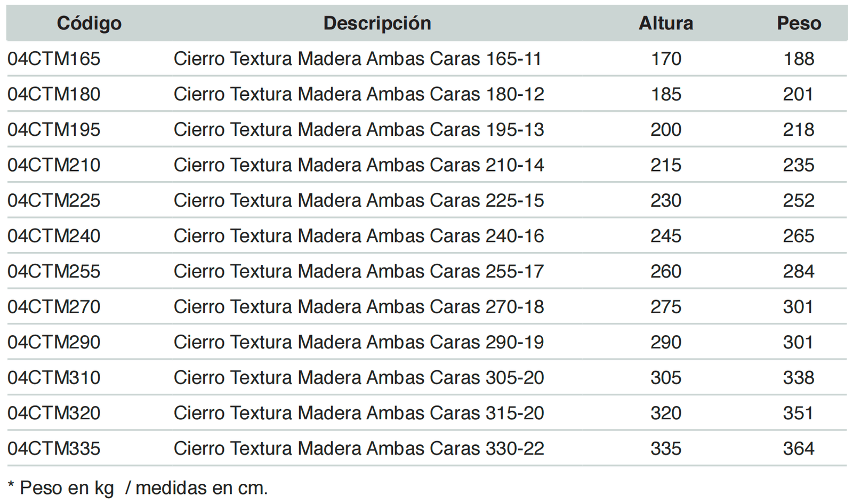The width and height of the screenshot is (853, 504).
Task: Click description ending in 255-17
Action: (x=359, y=271)
